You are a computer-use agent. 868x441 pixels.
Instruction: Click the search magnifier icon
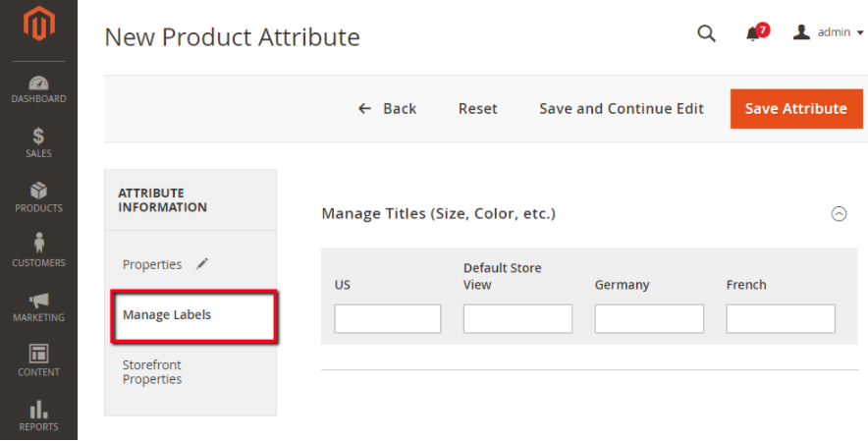tap(706, 33)
